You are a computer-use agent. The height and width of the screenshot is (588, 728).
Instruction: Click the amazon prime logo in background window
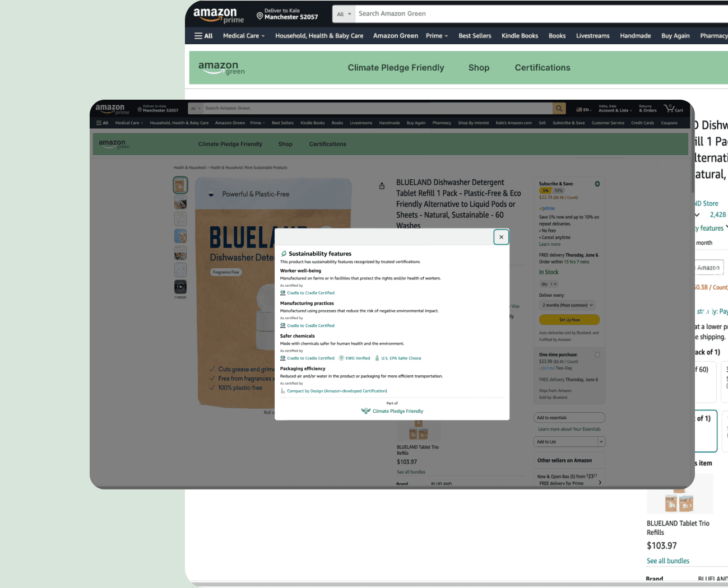[219, 15]
